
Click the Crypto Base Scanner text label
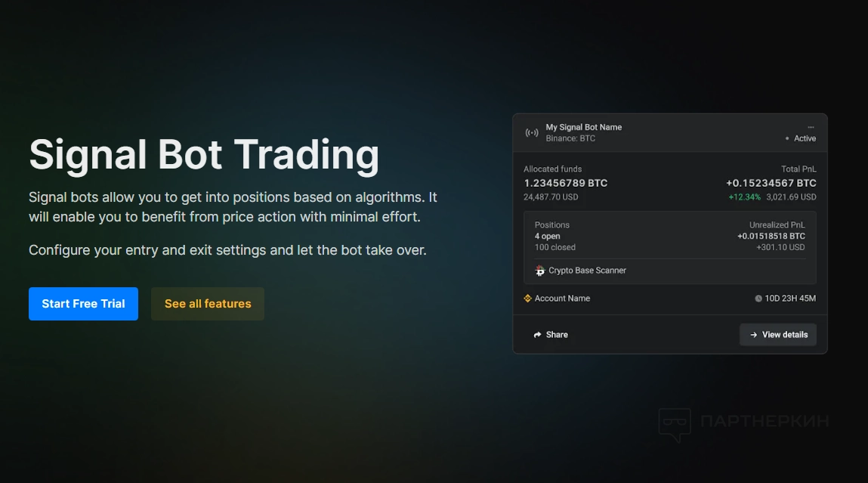[587, 271]
